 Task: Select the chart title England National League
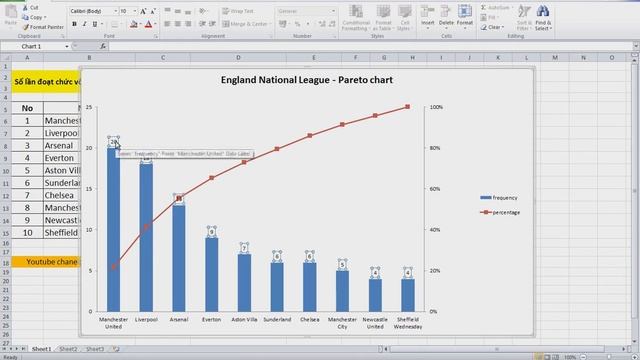(307, 80)
